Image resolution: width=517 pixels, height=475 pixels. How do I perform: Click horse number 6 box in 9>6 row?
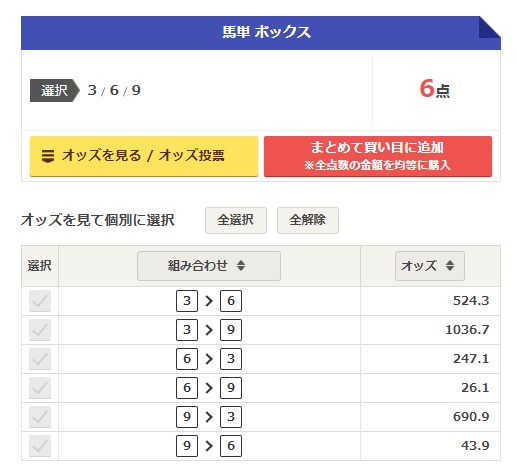point(231,446)
